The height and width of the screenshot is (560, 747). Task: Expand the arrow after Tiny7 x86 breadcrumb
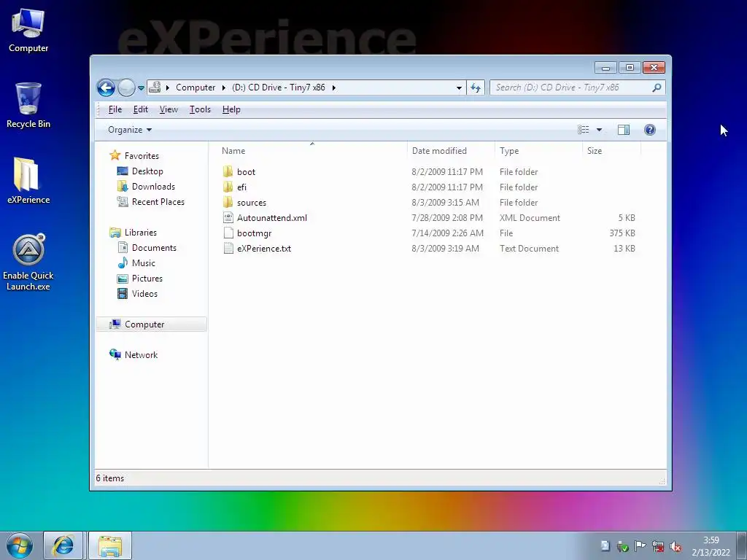[x=334, y=87]
